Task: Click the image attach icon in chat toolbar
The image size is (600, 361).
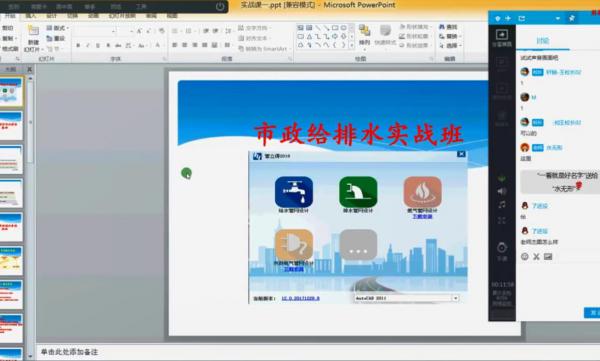Action: [x=548, y=256]
